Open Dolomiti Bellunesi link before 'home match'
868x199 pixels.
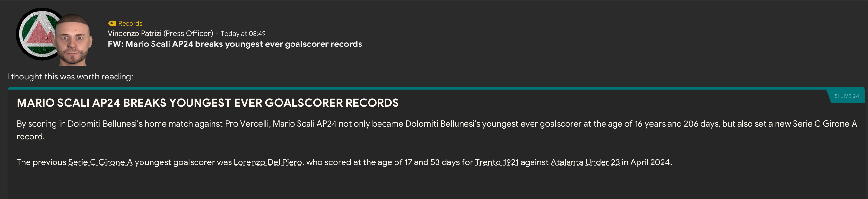102,124
